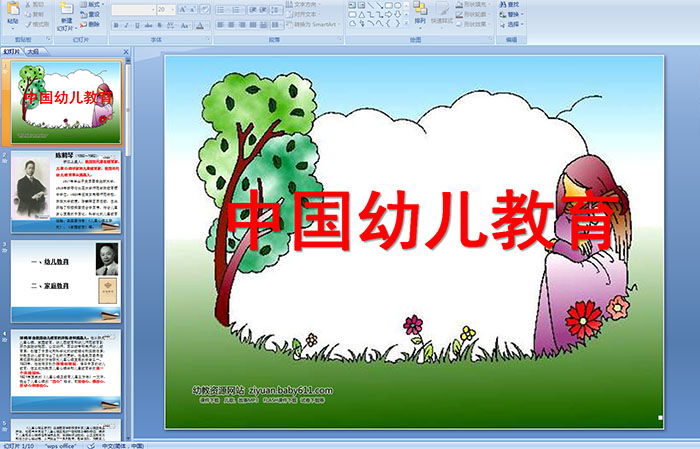Open the Paragraph group dialog launcher
Viewport: 700px width, 449px height.
(x=340, y=39)
